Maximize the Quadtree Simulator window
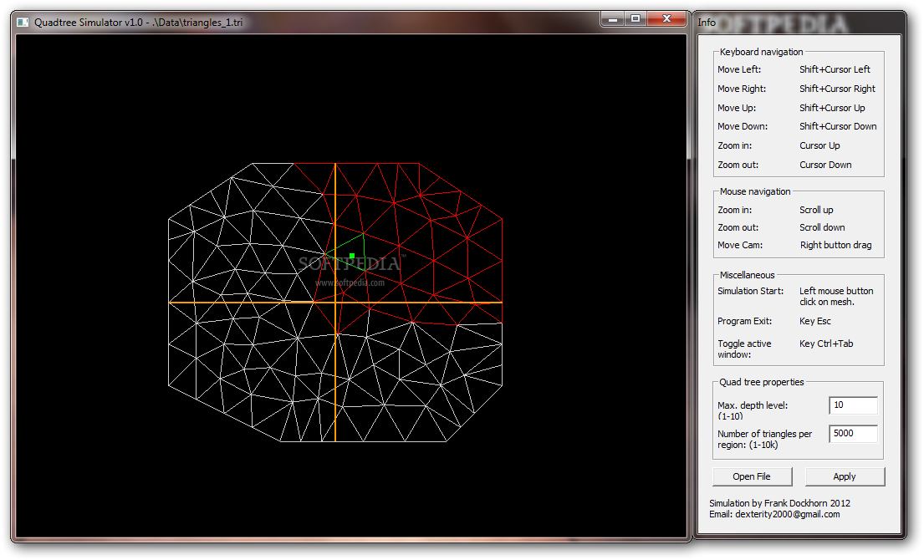Viewport: 924px width, 560px height. pyautogui.click(x=636, y=19)
